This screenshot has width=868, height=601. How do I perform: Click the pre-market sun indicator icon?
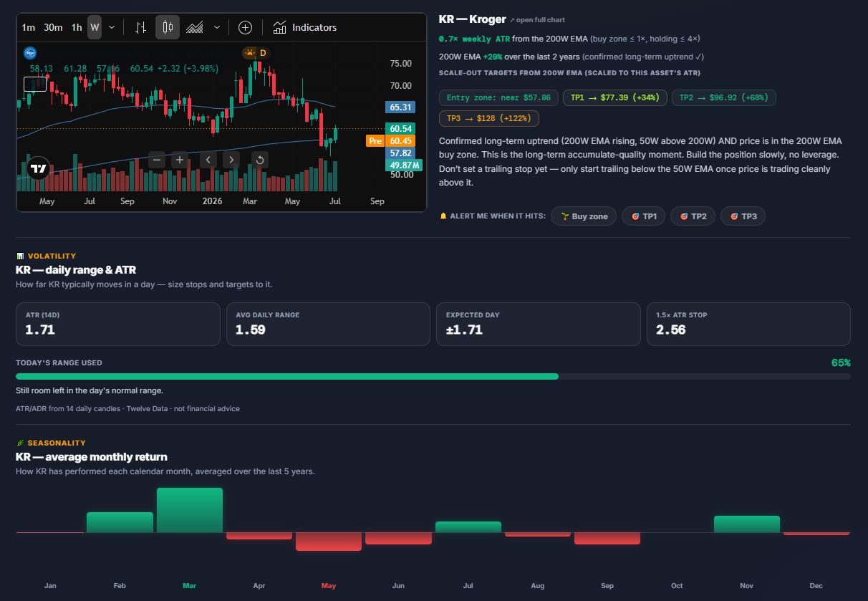[x=249, y=52]
